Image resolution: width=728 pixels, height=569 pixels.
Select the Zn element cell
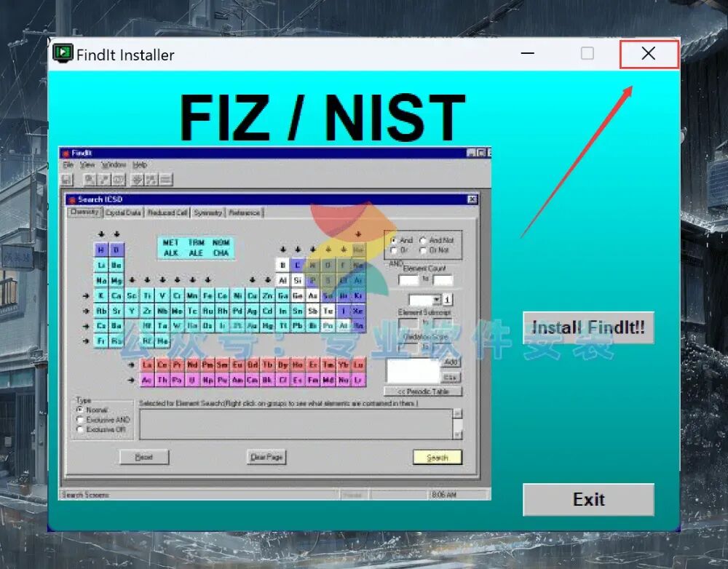pyautogui.click(x=268, y=295)
